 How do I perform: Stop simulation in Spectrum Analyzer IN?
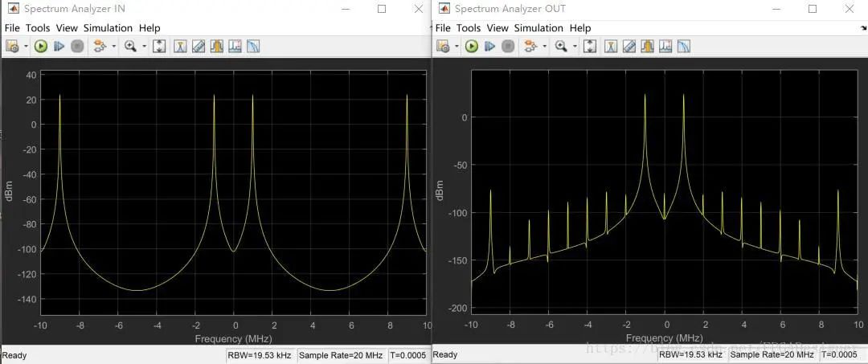[x=77, y=47]
